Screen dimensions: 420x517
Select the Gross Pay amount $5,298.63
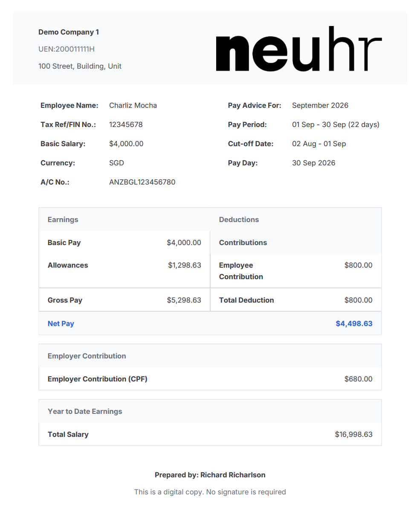184,300
